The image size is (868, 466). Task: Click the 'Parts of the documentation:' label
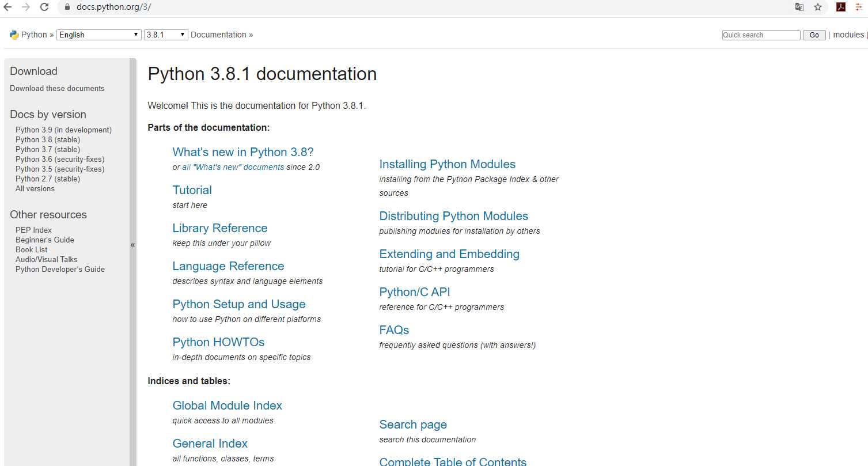coord(209,127)
